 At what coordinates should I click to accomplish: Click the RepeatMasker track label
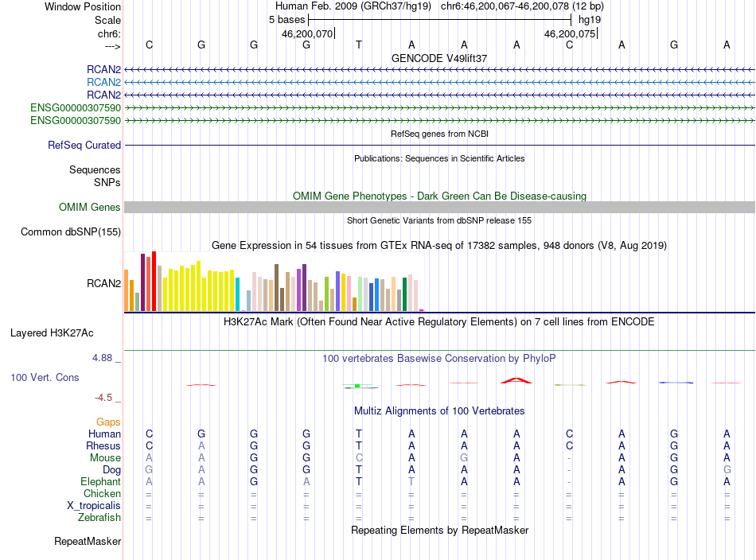[88, 541]
